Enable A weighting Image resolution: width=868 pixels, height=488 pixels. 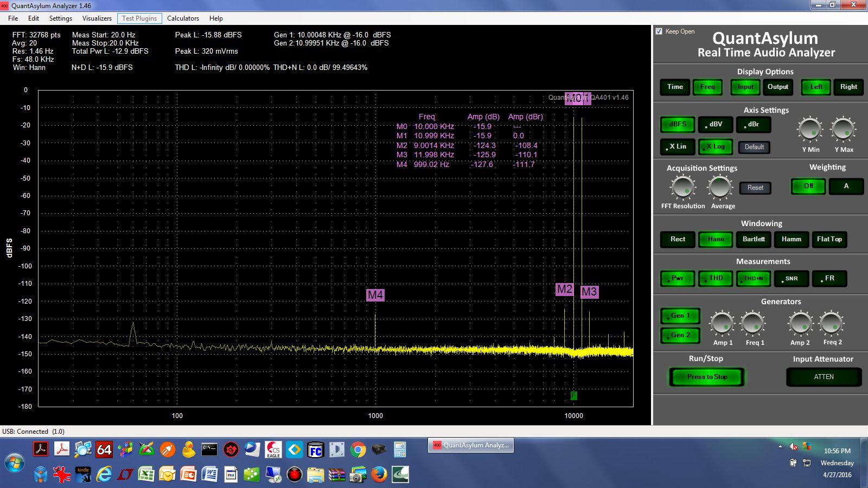tap(846, 187)
